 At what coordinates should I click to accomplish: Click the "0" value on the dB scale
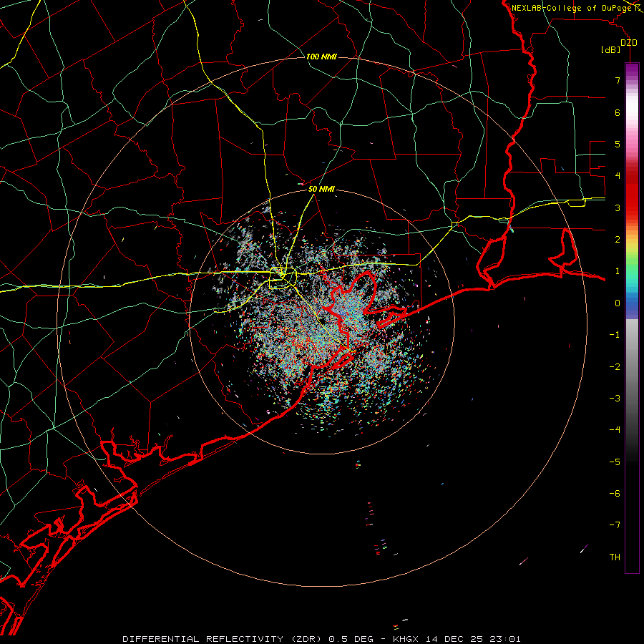pyautogui.click(x=618, y=303)
